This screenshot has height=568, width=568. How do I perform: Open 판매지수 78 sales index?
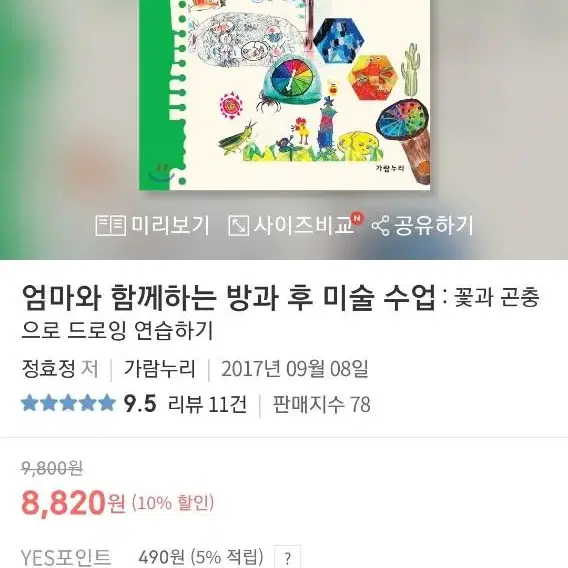point(322,404)
